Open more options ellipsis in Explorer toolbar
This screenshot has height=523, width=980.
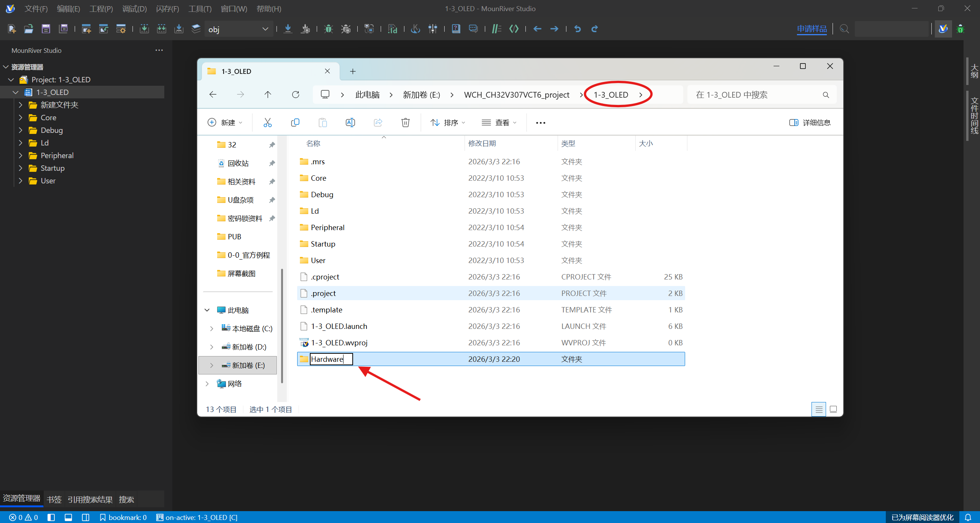click(x=541, y=123)
